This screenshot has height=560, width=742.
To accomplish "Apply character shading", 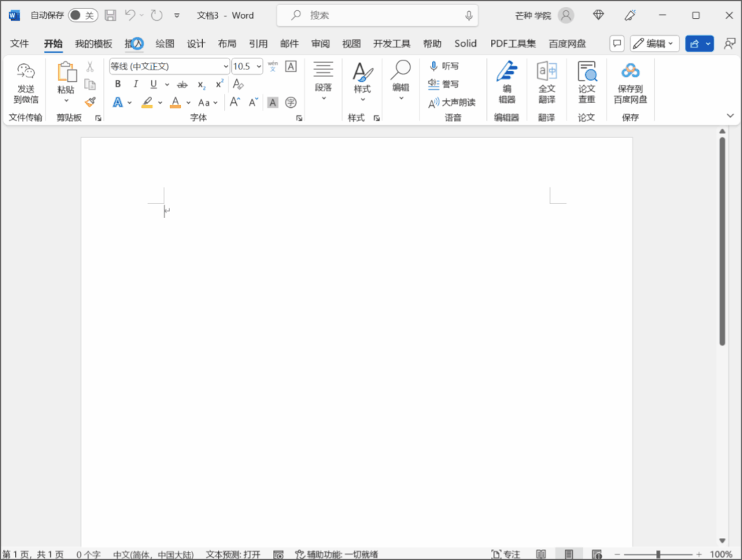I will (x=272, y=102).
